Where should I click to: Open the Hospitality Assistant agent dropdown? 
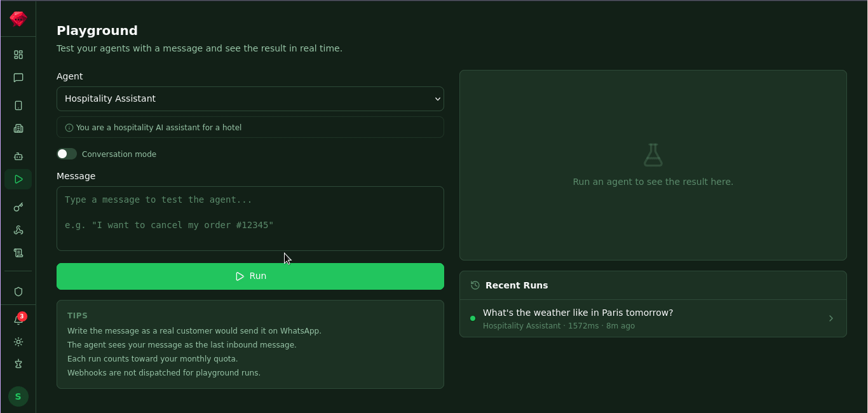[x=250, y=98]
